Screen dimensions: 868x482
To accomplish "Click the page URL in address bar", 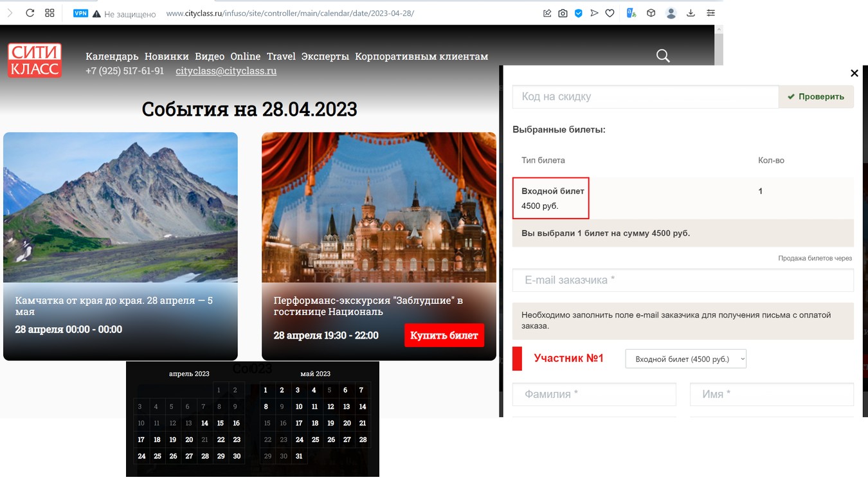I will point(290,13).
